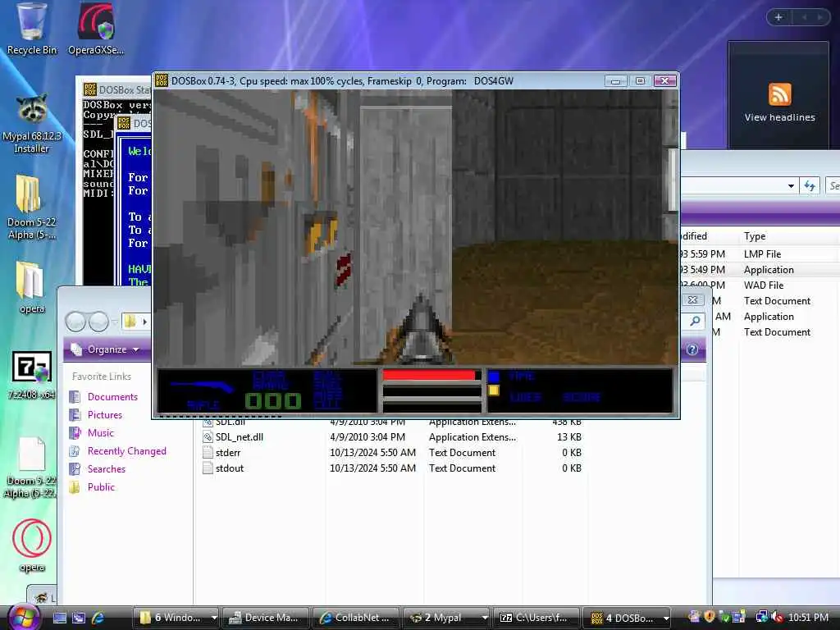Click the RSS feed headlines gadget icon
Image resolution: width=840 pixels, height=630 pixels.
tap(779, 94)
